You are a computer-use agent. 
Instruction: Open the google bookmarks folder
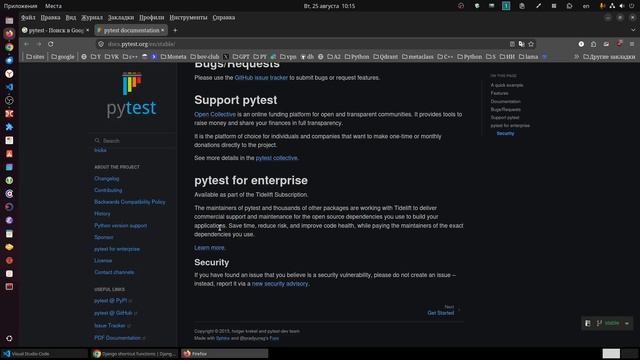point(63,57)
